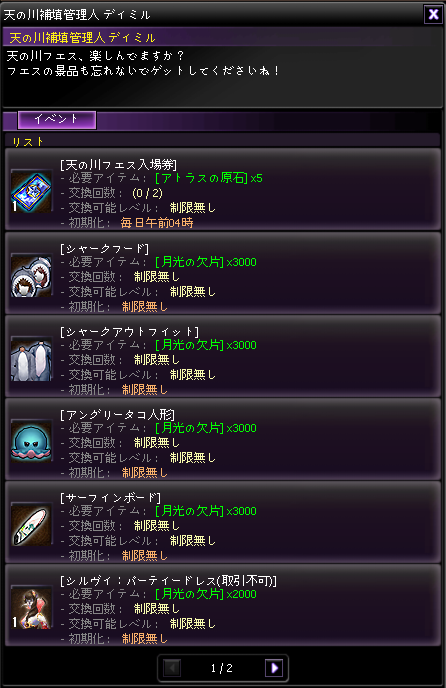Select the [シャークフード] exchange entry title

click(104, 248)
